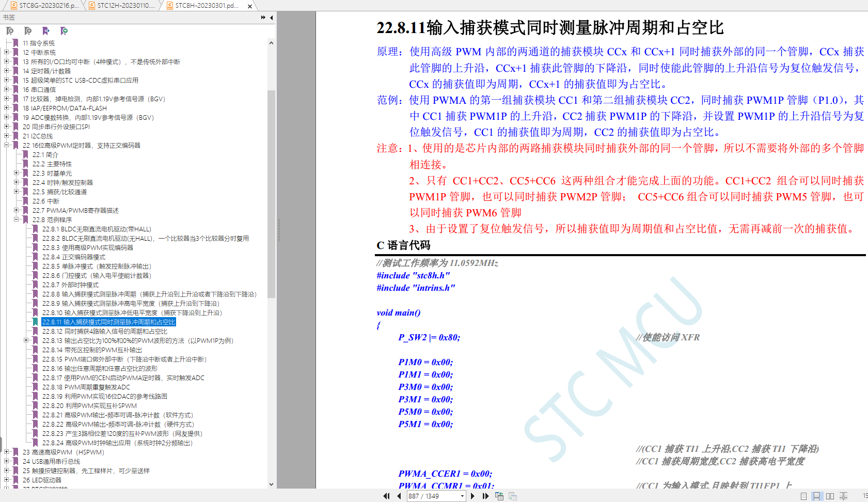Expand the 22.3 时基单元 node
868x502 pixels.
(x=16, y=173)
